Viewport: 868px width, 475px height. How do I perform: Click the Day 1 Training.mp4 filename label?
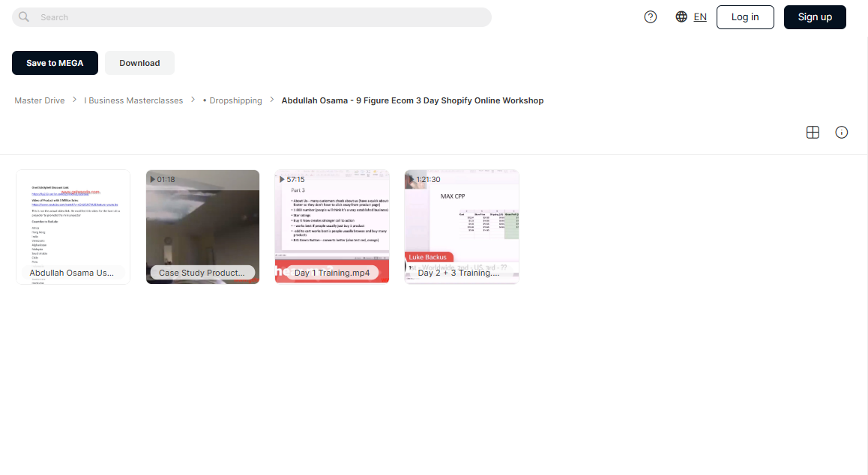pos(332,273)
